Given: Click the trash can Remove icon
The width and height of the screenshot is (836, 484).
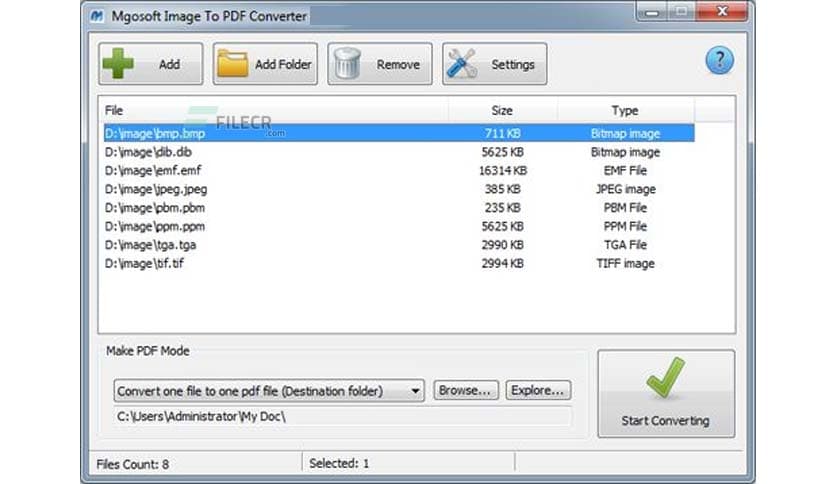Looking at the screenshot, I should (x=348, y=63).
